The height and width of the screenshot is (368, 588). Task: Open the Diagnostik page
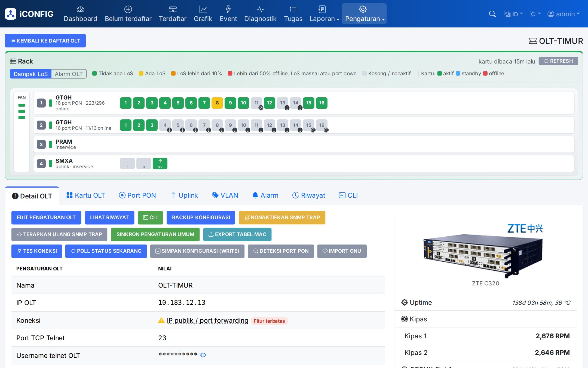(260, 14)
